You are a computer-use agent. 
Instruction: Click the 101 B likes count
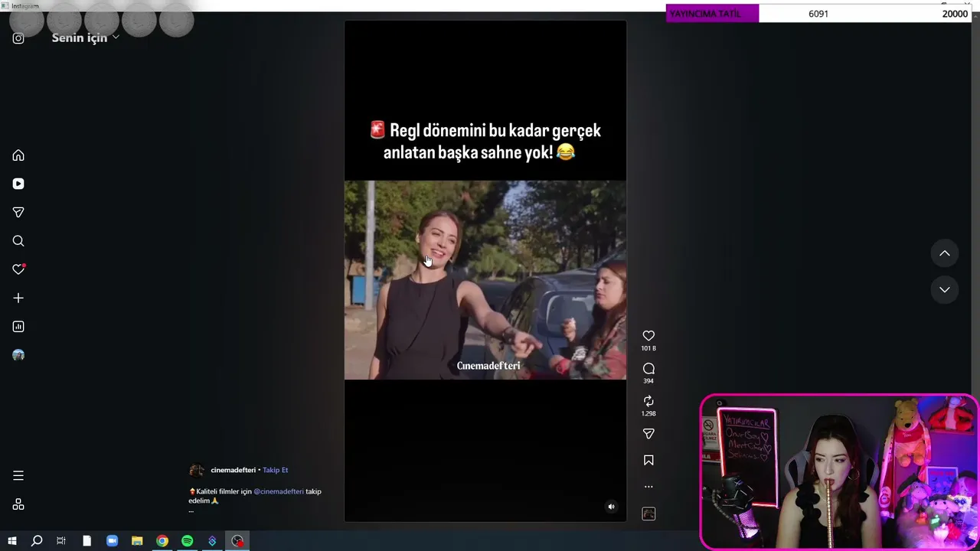pos(648,348)
